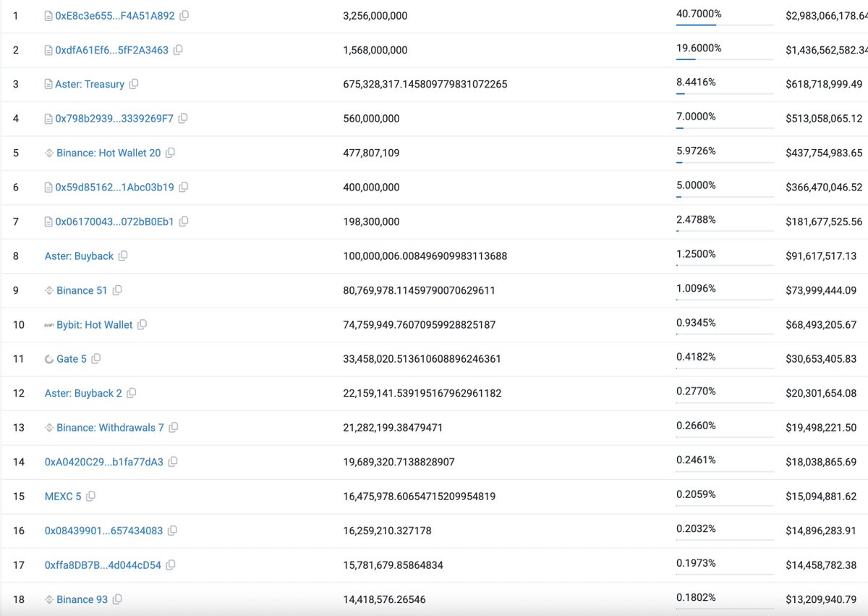The height and width of the screenshot is (616, 868).
Task: Open the Binance 93 link
Action: click(x=82, y=599)
